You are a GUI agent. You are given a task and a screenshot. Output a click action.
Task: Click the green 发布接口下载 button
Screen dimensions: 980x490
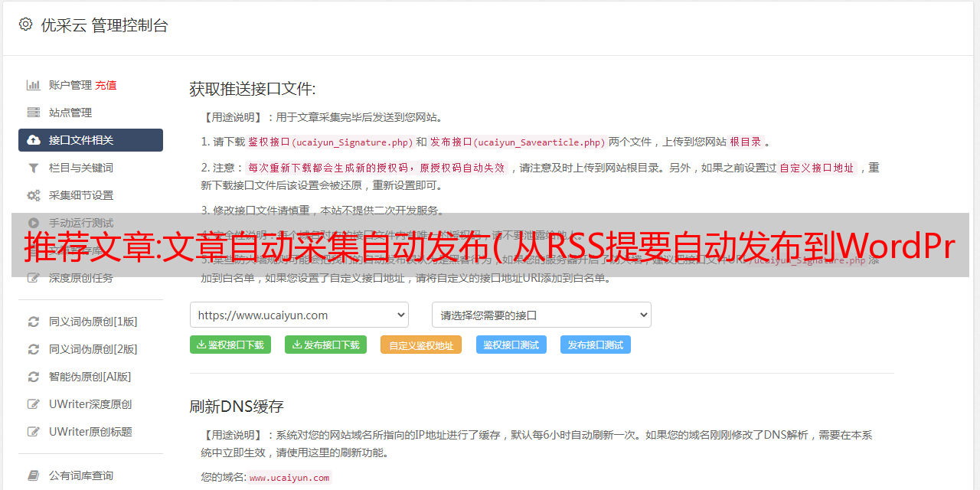(325, 345)
